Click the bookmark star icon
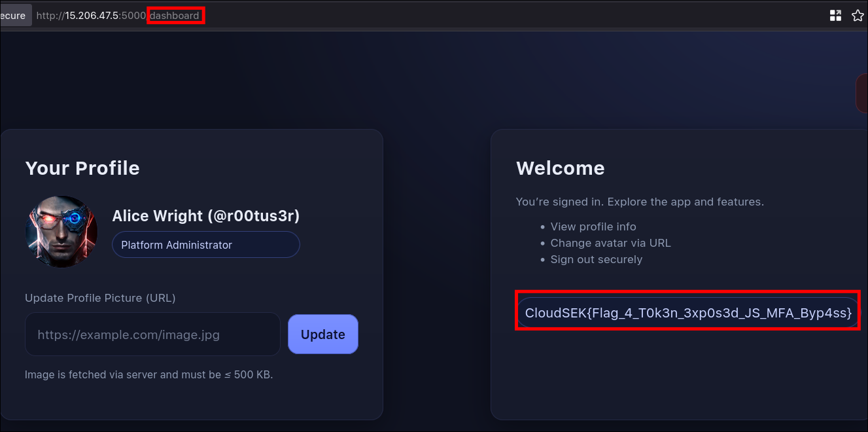The width and height of the screenshot is (868, 432). 858,16
